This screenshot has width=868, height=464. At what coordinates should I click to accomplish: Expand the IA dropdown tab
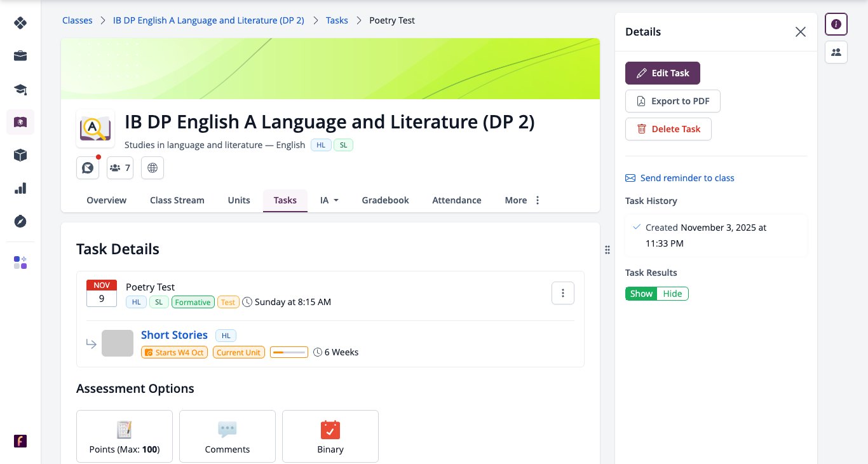[329, 200]
